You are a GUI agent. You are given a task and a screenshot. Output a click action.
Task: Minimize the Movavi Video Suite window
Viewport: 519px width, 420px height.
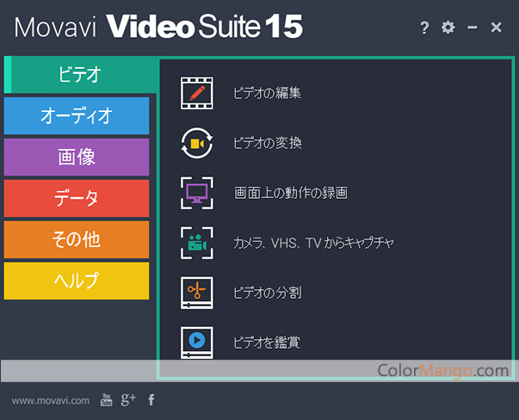[473, 28]
